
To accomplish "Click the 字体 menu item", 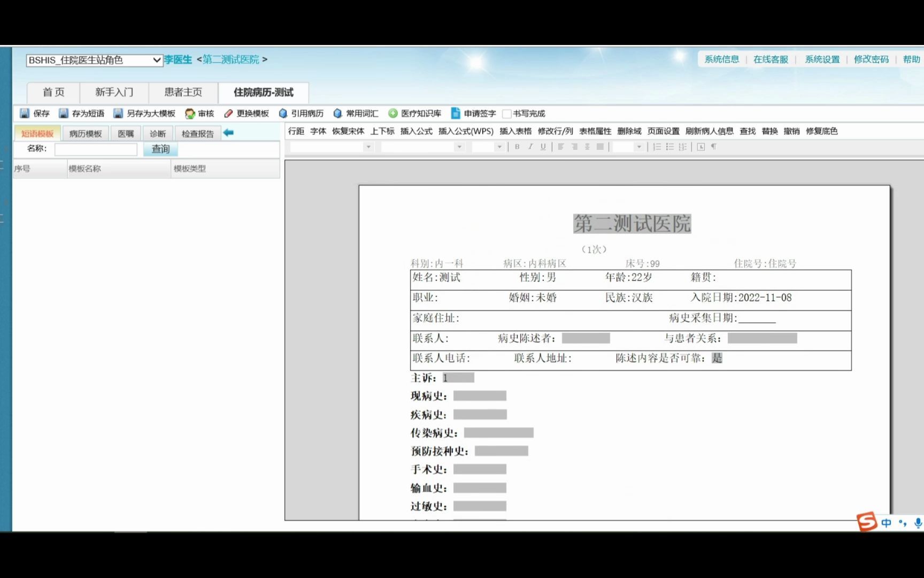I will click(318, 131).
